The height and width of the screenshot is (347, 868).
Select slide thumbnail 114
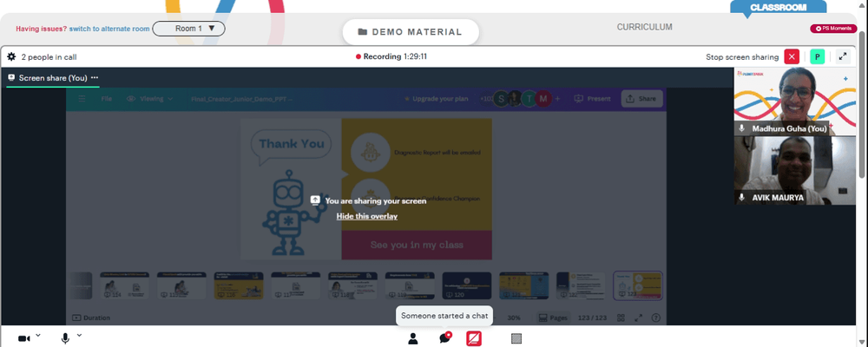pyautogui.click(x=124, y=285)
